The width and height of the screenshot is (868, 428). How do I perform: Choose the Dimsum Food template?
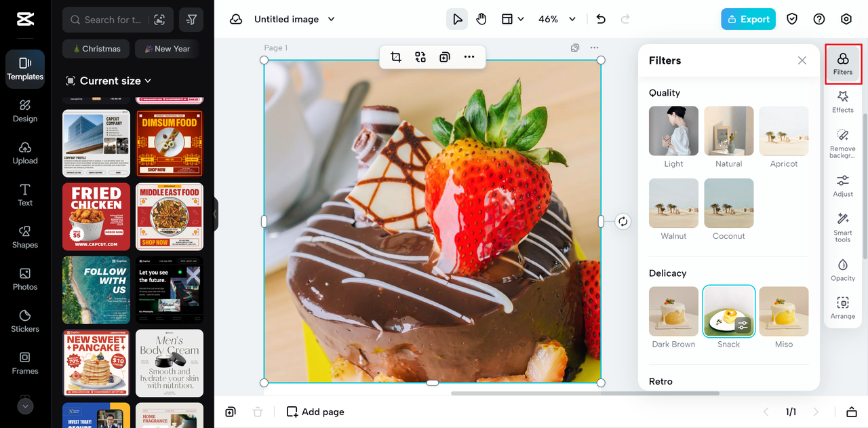pos(170,144)
